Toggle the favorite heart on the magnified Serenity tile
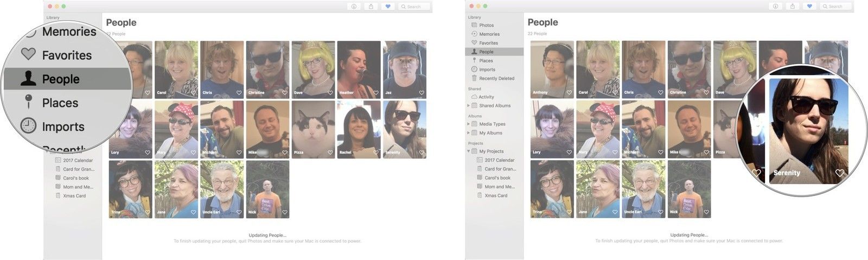 click(x=840, y=173)
